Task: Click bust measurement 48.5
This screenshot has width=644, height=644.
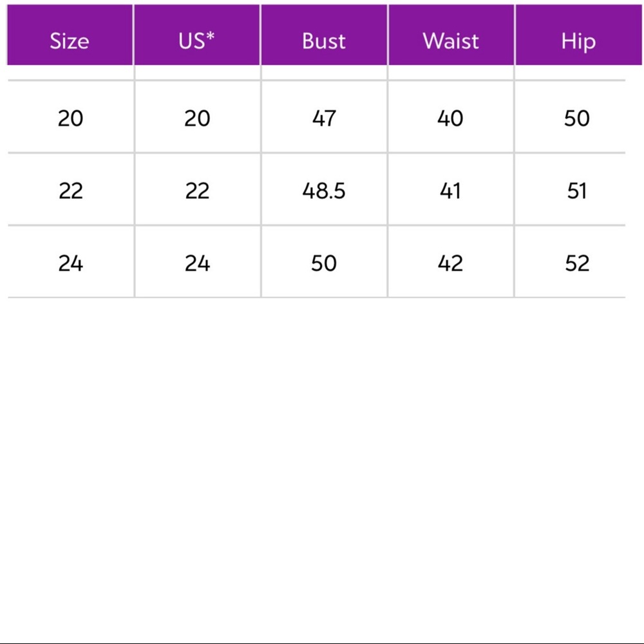Action: (324, 191)
